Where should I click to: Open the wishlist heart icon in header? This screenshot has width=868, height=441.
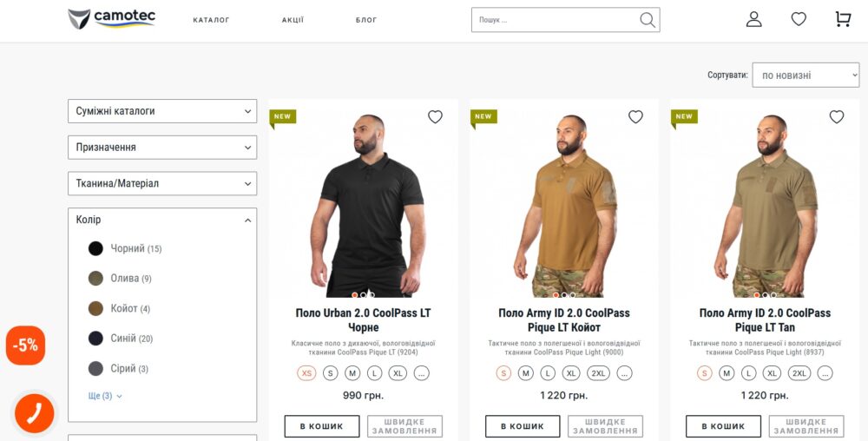pos(799,19)
